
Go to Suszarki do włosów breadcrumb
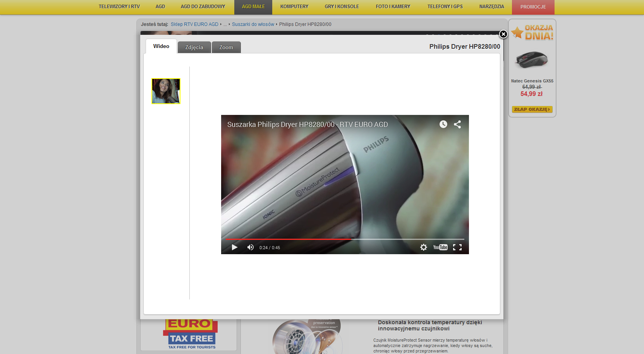(253, 24)
